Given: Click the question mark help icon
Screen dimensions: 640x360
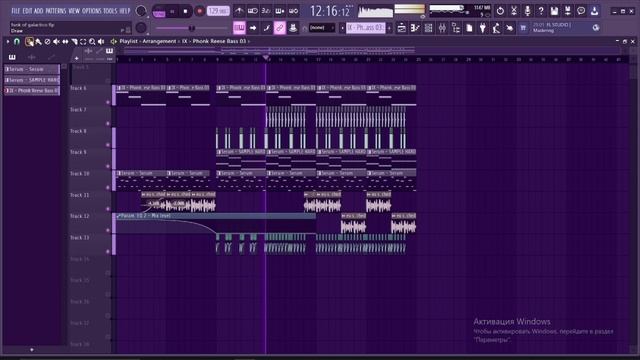Looking at the screenshot, I should point(541,11).
